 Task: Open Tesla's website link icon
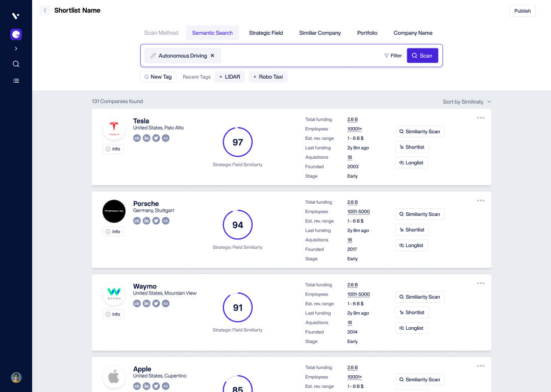pyautogui.click(x=165, y=138)
